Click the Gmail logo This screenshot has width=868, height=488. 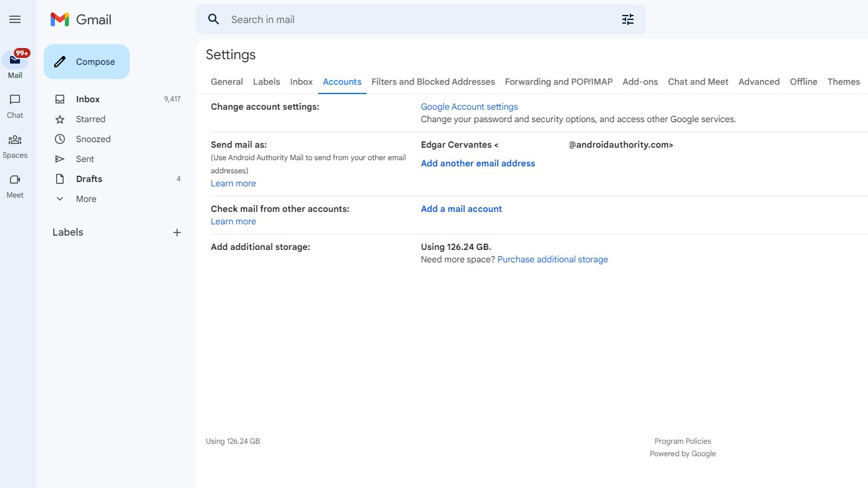click(x=81, y=20)
